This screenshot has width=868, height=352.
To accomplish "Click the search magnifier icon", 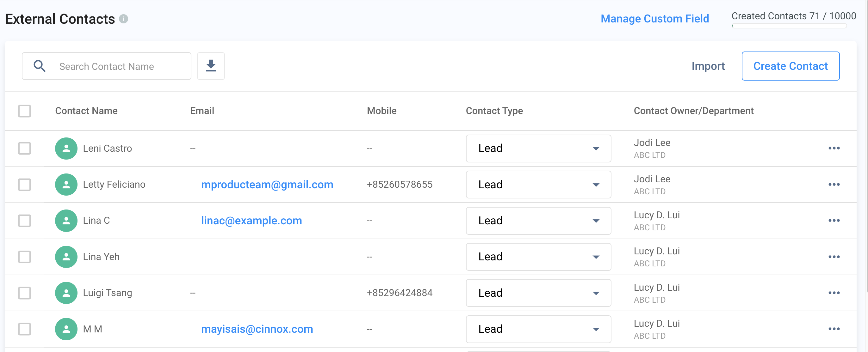I will (40, 66).
